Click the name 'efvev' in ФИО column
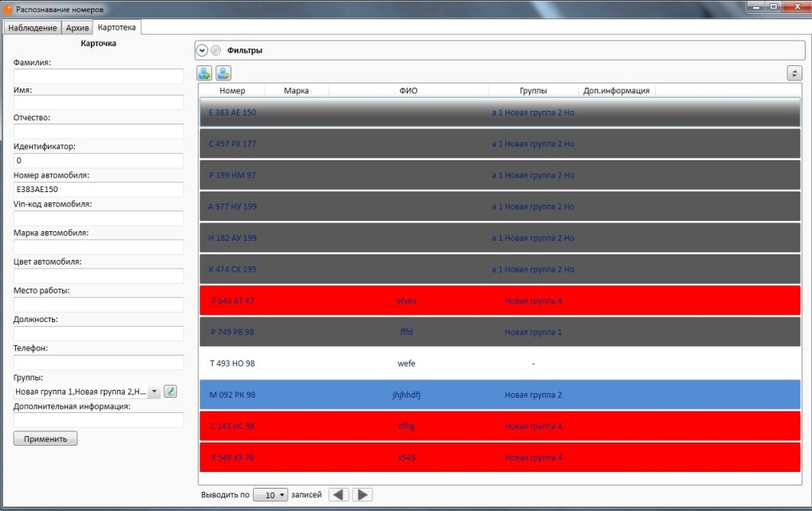 (407, 301)
